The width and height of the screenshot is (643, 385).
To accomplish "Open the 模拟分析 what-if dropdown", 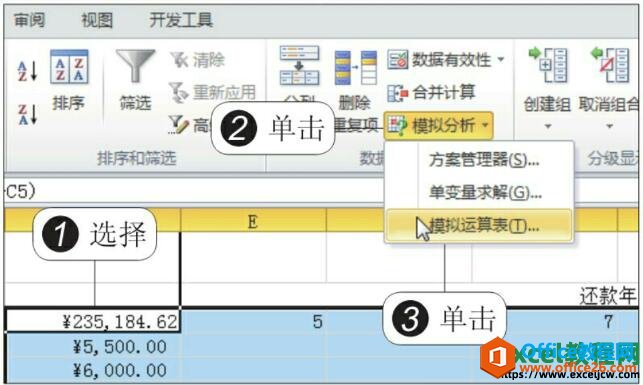I will [x=438, y=125].
